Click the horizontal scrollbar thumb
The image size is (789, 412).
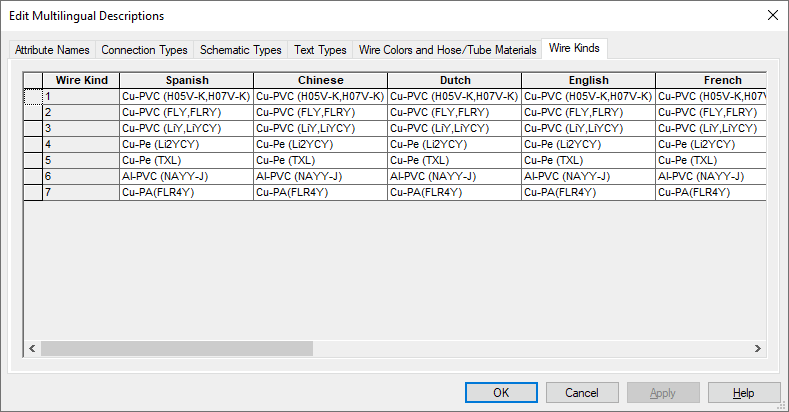(x=177, y=348)
